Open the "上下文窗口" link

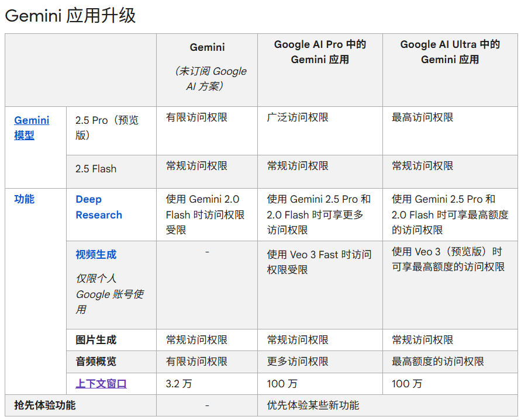pos(101,383)
